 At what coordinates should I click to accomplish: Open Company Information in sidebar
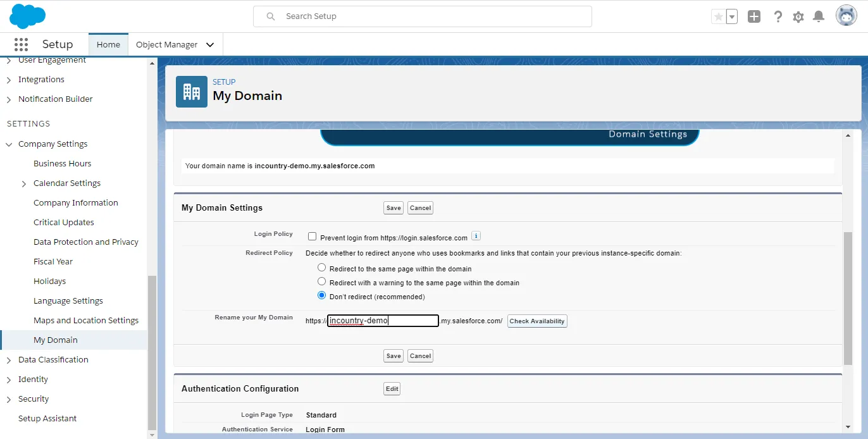coord(76,203)
